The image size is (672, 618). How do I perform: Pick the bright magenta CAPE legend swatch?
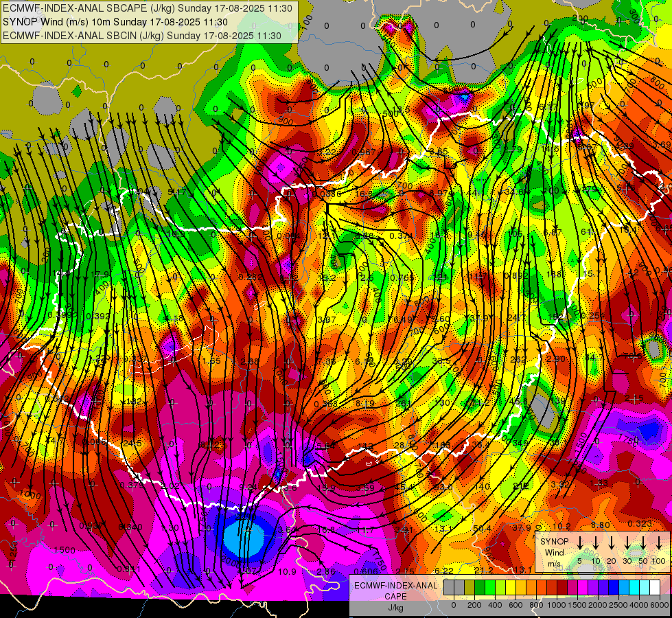tap(583, 588)
